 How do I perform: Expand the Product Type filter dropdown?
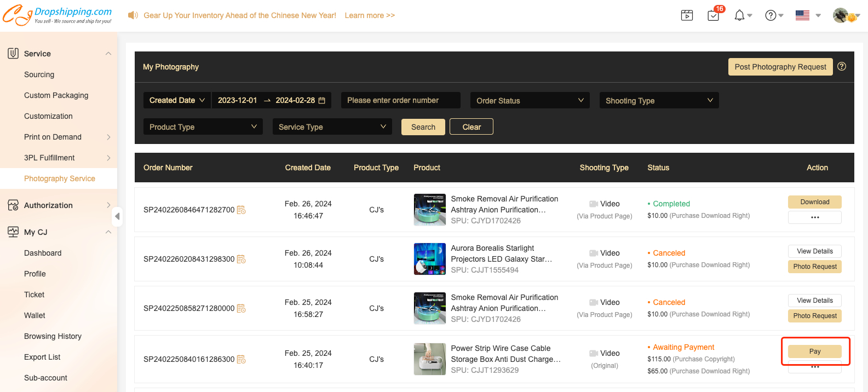pos(203,126)
